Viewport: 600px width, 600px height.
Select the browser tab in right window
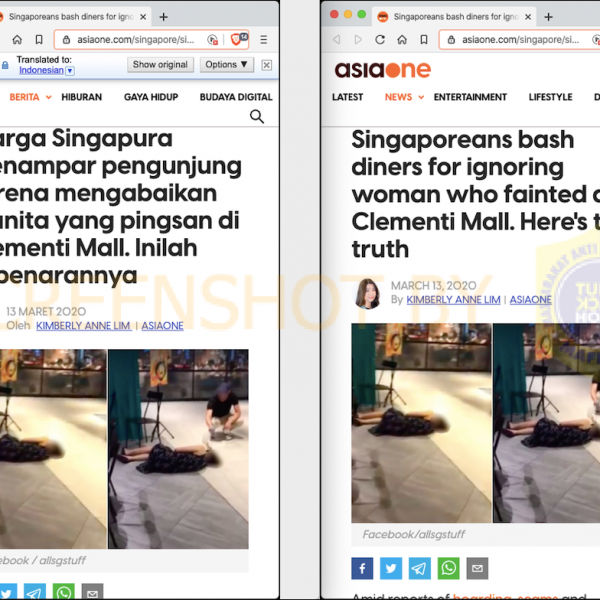click(x=452, y=17)
